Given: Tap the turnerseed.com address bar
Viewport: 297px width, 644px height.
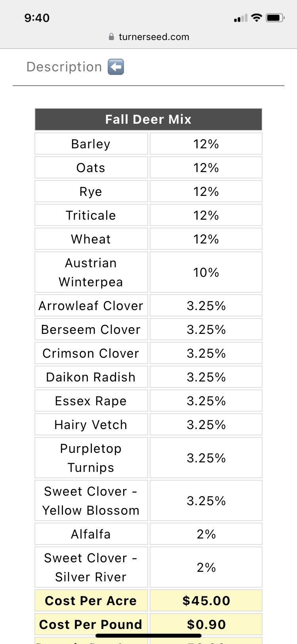Looking at the screenshot, I should pyautogui.click(x=154, y=37).
